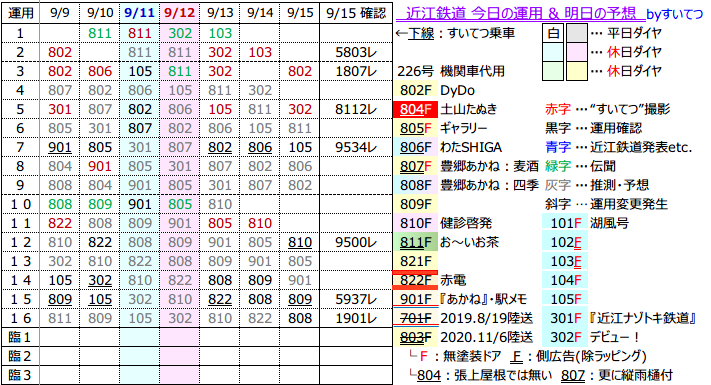Click the 5803レ confirmation cell
The image size is (711, 385).
[x=356, y=52]
